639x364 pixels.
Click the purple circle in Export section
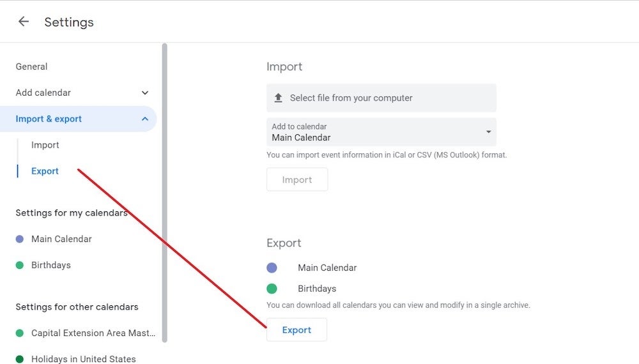click(x=272, y=268)
